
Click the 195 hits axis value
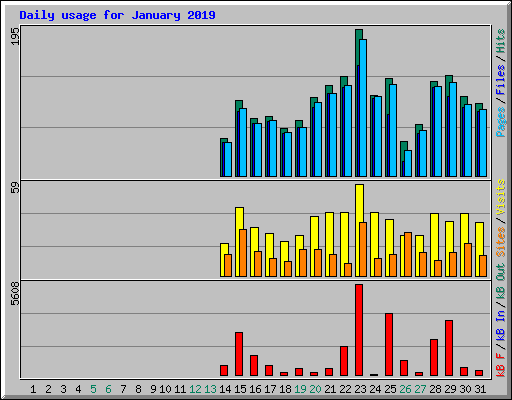(15, 36)
